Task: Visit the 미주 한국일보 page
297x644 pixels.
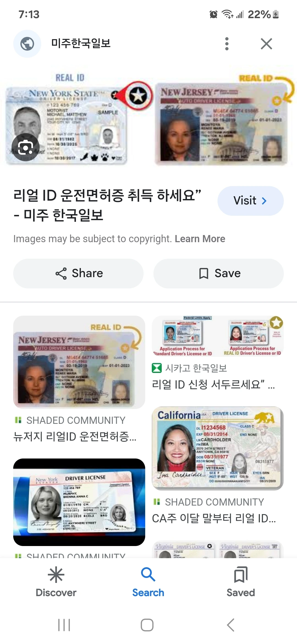Action: click(x=250, y=201)
